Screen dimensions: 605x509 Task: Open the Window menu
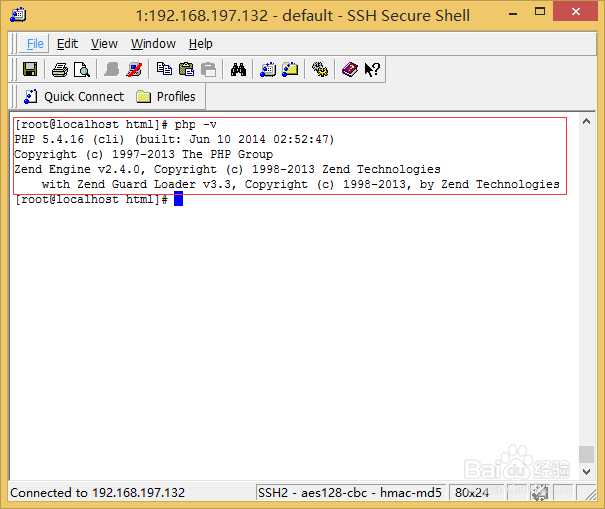pos(153,44)
